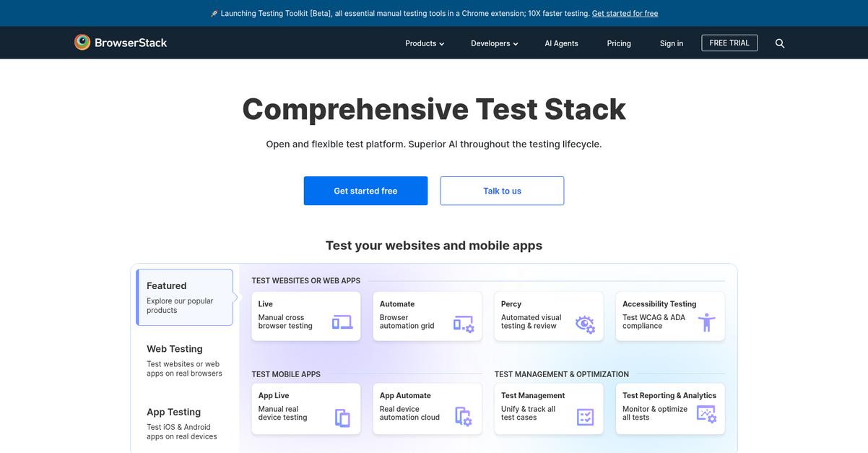Click 'Unify & track all test cases' text

click(528, 413)
